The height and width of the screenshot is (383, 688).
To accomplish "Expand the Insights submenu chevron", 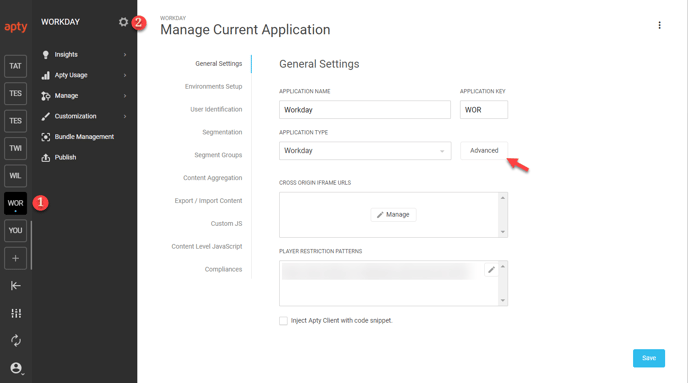I will [125, 55].
